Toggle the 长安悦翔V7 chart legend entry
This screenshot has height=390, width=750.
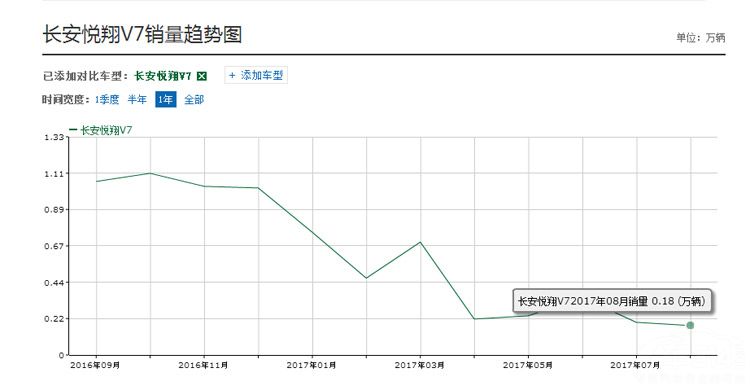(101, 130)
